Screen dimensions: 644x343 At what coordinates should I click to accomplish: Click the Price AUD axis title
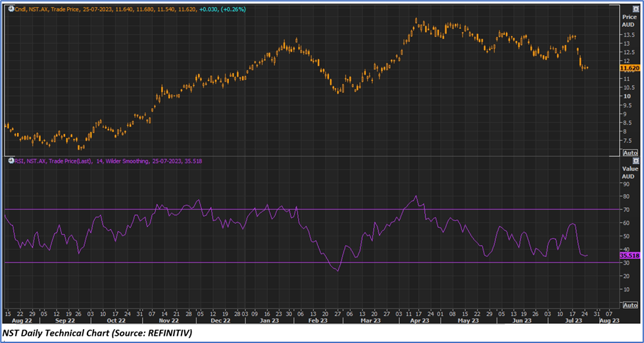628,20
